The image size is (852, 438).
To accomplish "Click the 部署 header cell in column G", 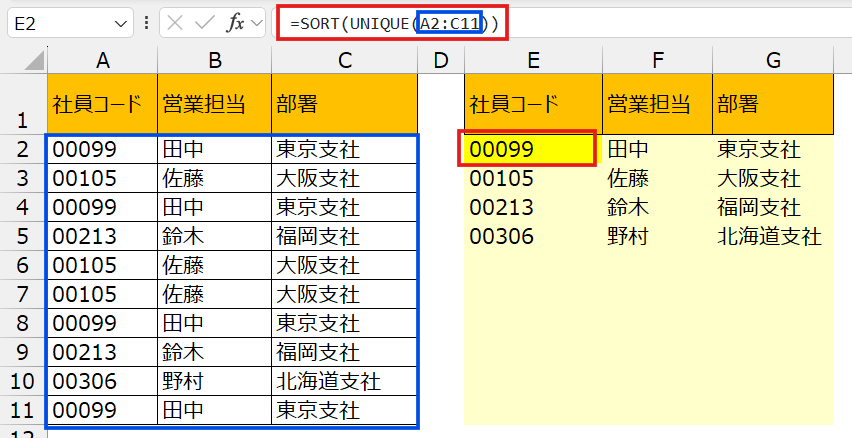I will pyautogui.click(x=773, y=103).
